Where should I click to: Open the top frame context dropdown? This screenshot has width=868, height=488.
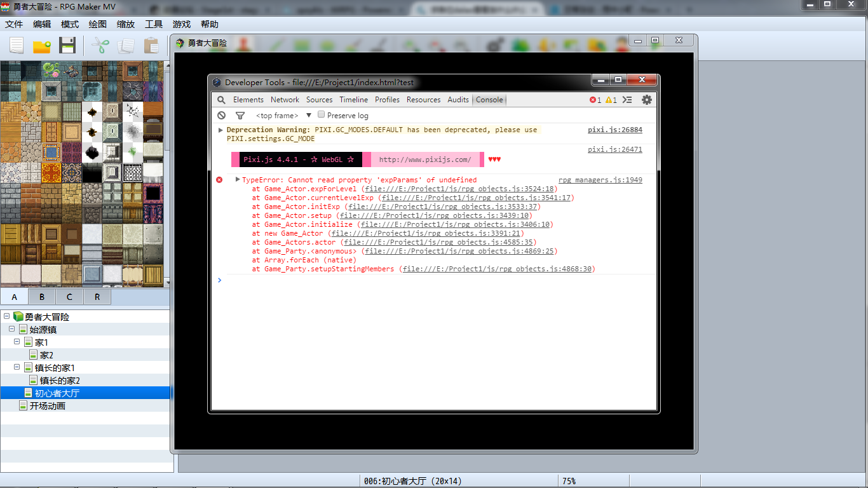point(283,116)
